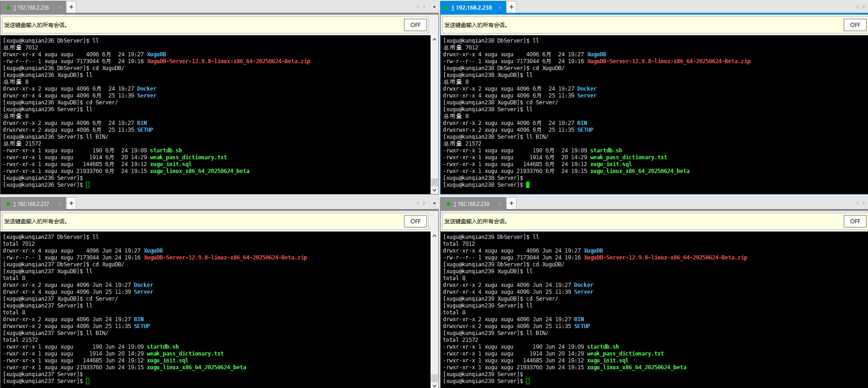
Task: Add new tab next to 192.168.2.239
Action: pyautogui.click(x=512, y=204)
